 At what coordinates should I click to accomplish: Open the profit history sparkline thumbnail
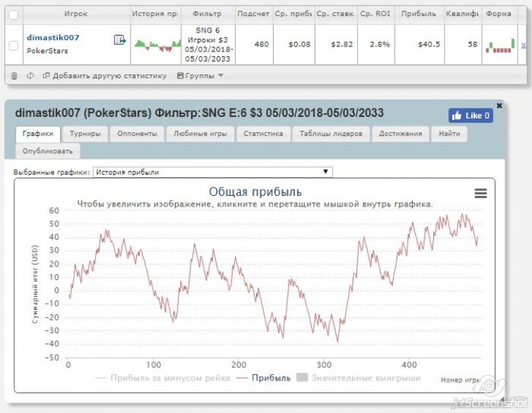157,46
